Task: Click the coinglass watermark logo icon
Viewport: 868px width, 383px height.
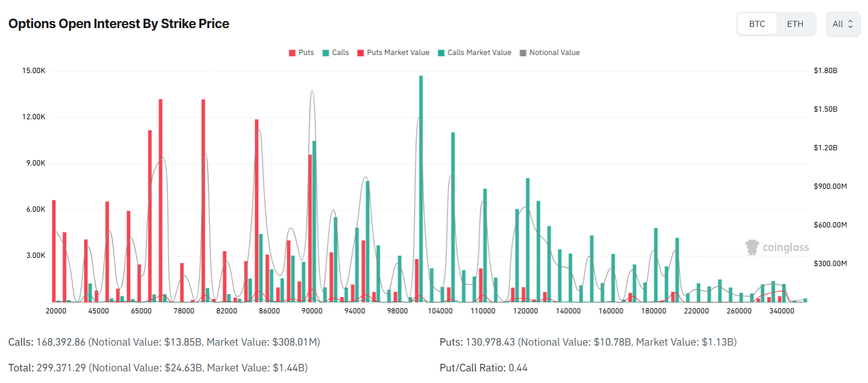Action: pos(752,247)
